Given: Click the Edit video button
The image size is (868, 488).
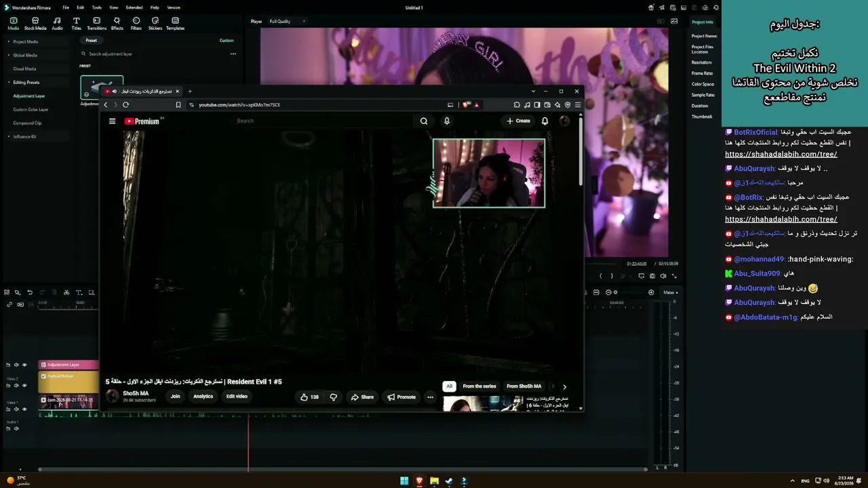Looking at the screenshot, I should [237, 396].
